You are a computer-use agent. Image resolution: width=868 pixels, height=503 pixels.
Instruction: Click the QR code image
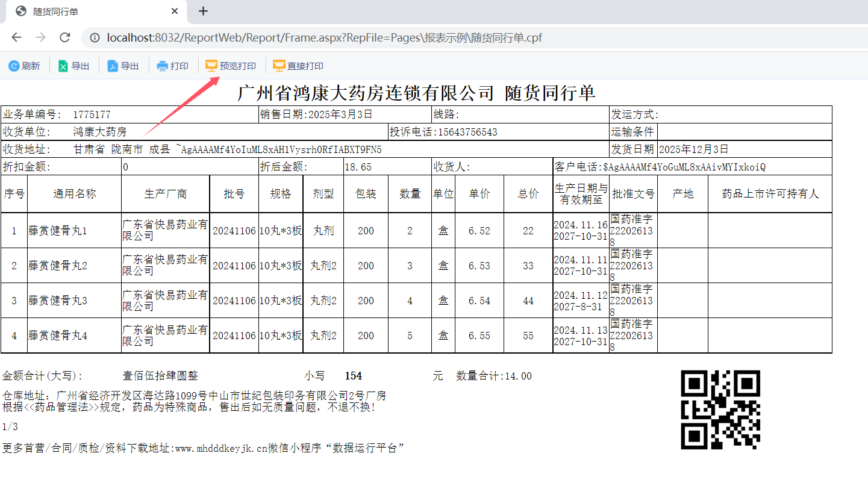[720, 410]
